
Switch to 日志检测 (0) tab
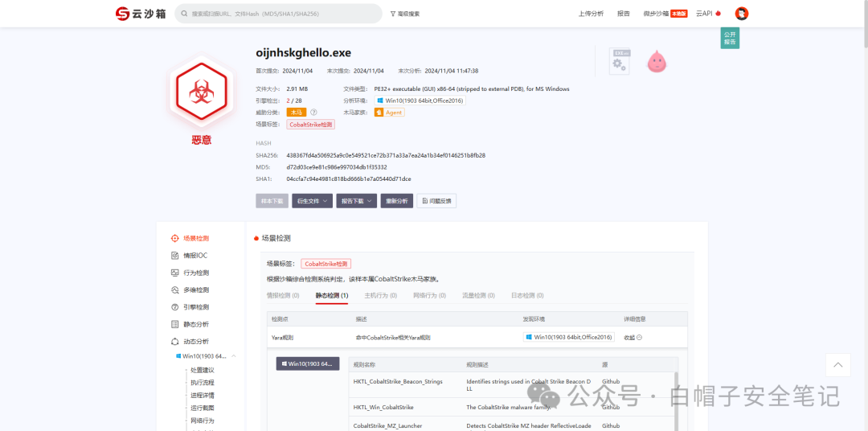[x=527, y=295]
